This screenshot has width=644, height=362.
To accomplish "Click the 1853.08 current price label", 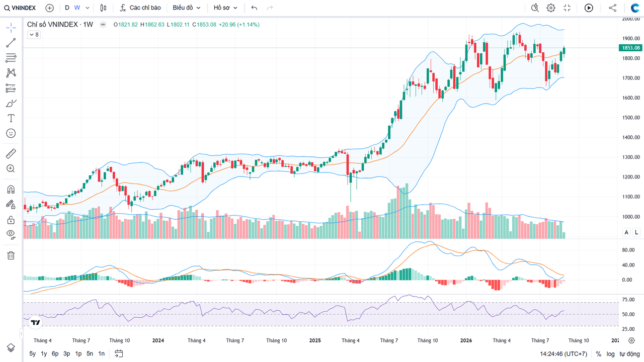I will click(631, 48).
